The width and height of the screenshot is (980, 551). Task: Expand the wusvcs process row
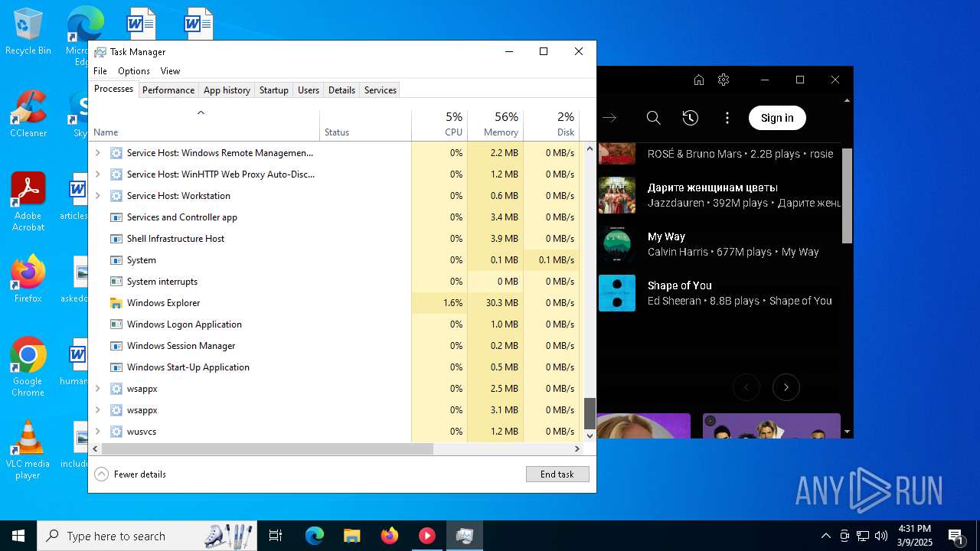tap(97, 432)
